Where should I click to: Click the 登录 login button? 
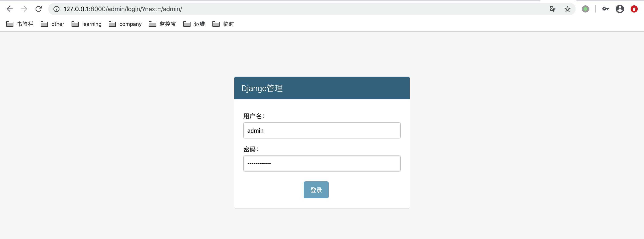click(316, 190)
